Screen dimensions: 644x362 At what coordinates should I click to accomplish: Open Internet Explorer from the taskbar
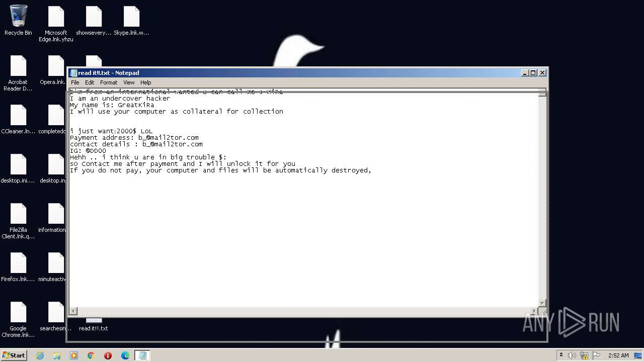(40, 355)
